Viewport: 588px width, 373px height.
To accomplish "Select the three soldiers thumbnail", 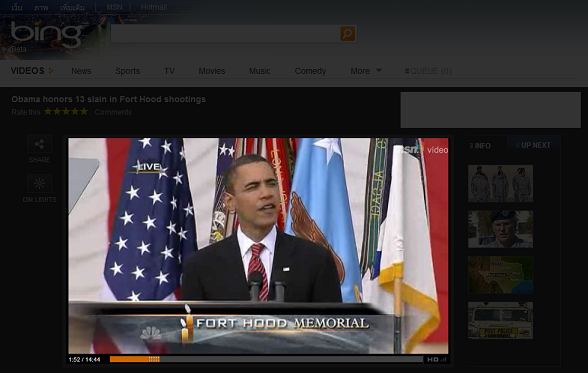I will (x=500, y=183).
